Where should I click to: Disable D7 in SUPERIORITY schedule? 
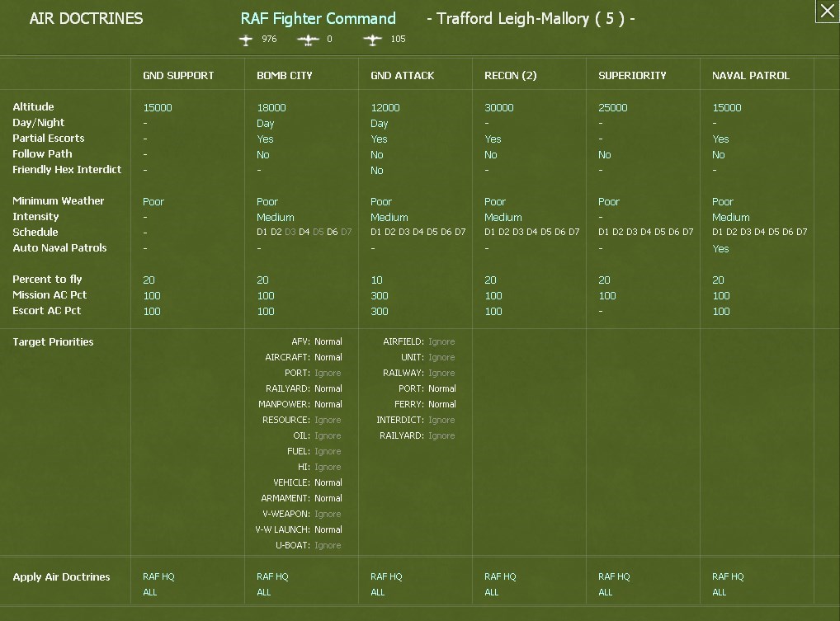[x=688, y=233]
